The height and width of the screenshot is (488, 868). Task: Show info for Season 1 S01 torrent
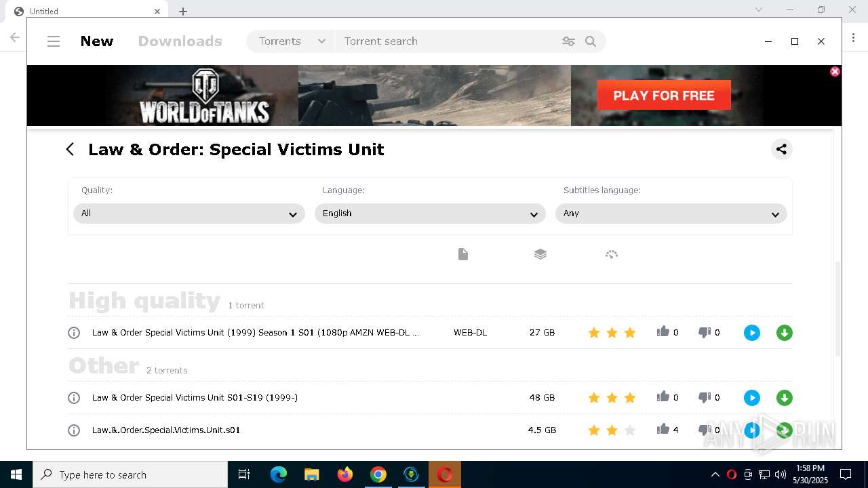[74, 333]
